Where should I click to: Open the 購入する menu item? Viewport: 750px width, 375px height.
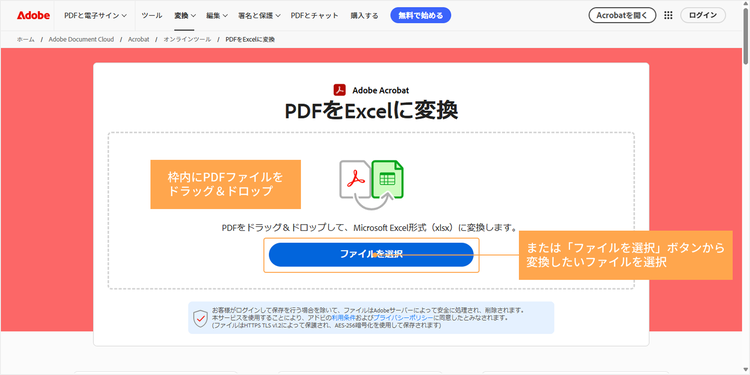(x=364, y=15)
